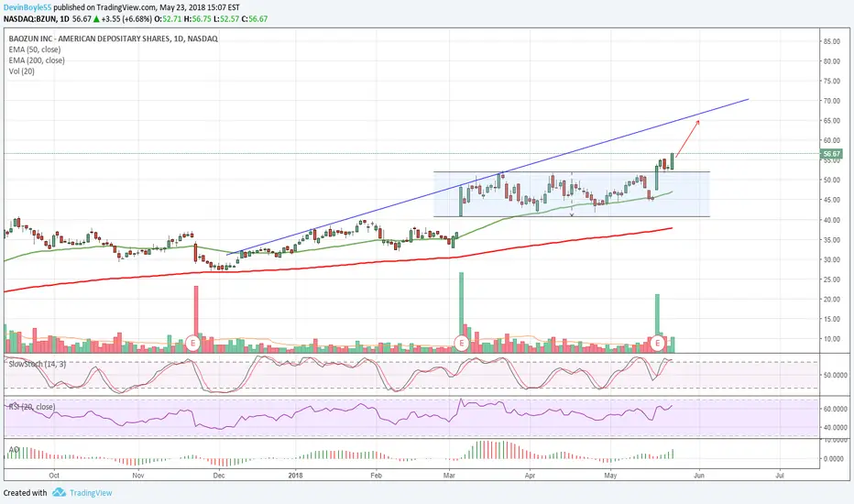Click the 25.00 price axis label
Viewport: 854px width, 504px height.
pyautogui.click(x=832, y=279)
